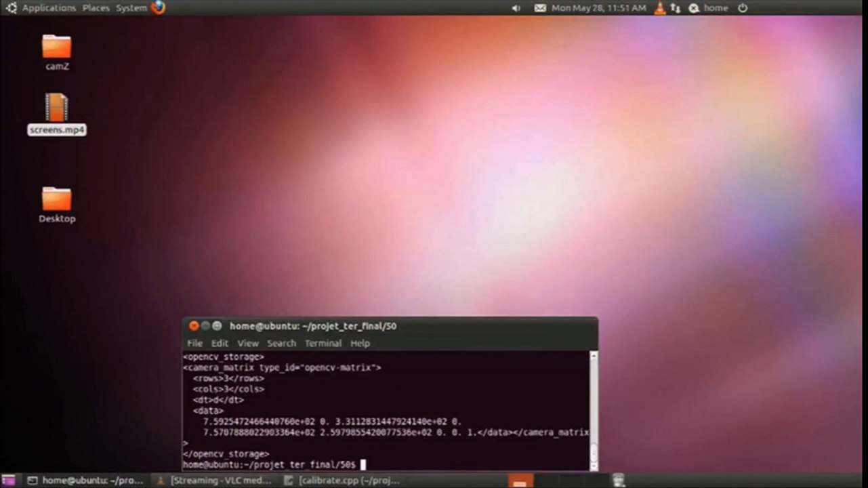Click the "<dt>d</dt>" line
Viewport: 868px width, 488px height.
[218, 400]
